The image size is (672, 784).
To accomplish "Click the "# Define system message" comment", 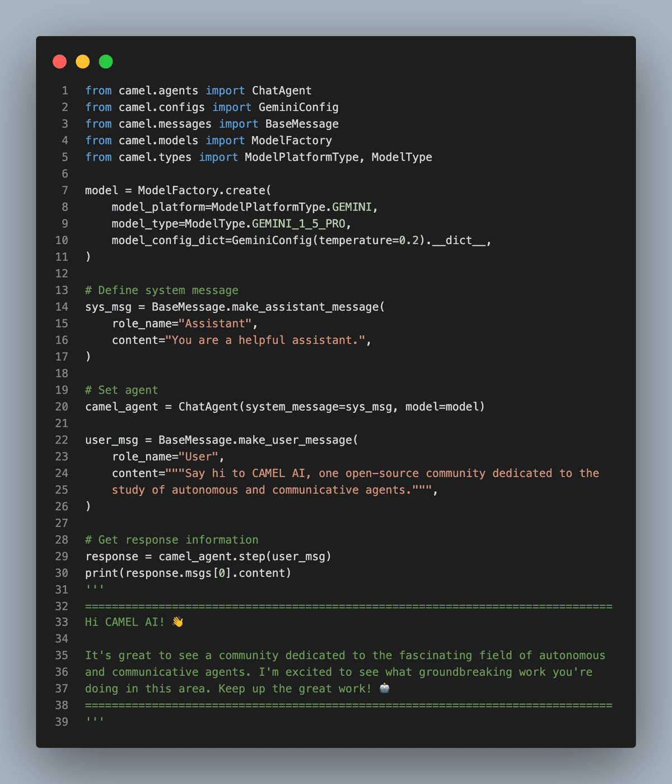I will coord(161,290).
